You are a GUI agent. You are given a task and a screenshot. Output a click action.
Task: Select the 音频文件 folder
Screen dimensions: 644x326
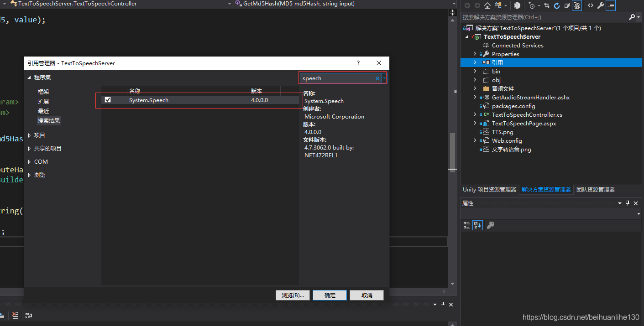pos(503,89)
